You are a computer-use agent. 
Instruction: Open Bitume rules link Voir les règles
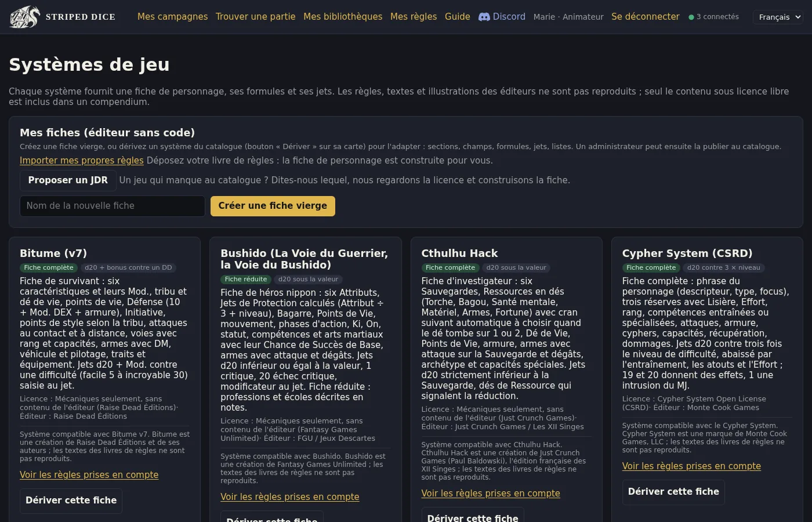[89, 475]
